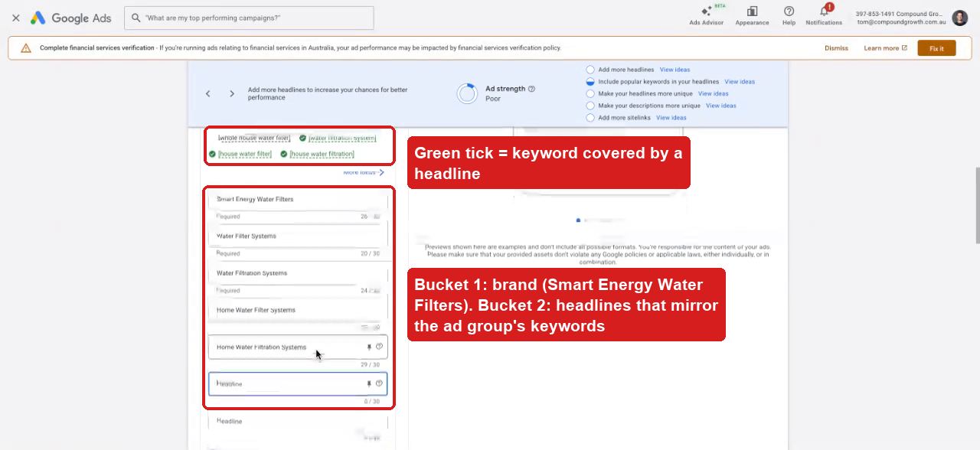Viewport: 980px width, 450px height.
Task: Edit Water Filtration Systems headline field
Action: coord(298,273)
